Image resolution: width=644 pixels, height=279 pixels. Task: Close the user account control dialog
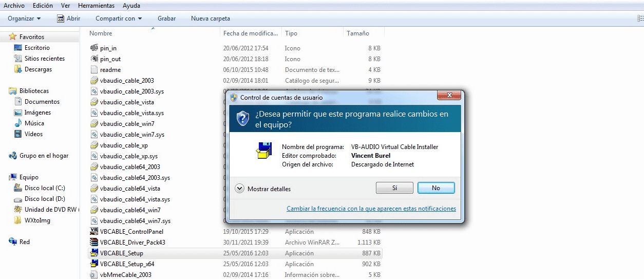click(449, 95)
